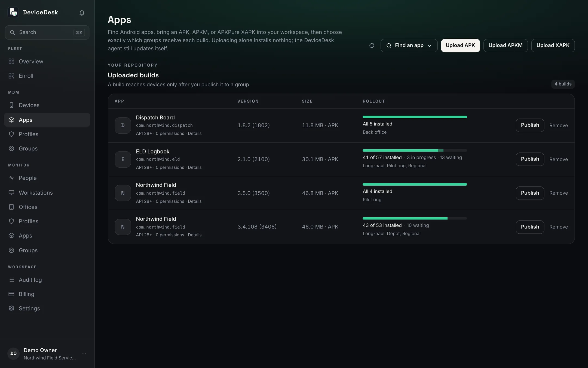Screen dimensions: 588x368
Task: Click the Workstations monitor icon
Action: tap(11, 193)
